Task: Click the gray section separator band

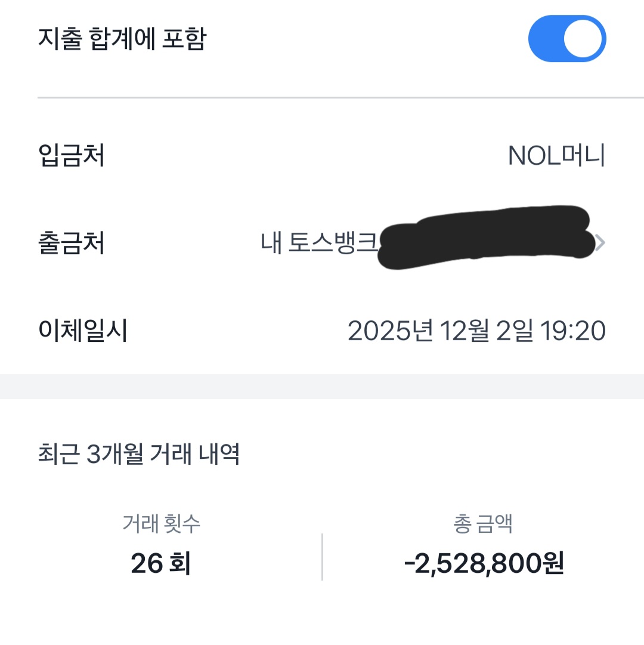Action: 322,386
